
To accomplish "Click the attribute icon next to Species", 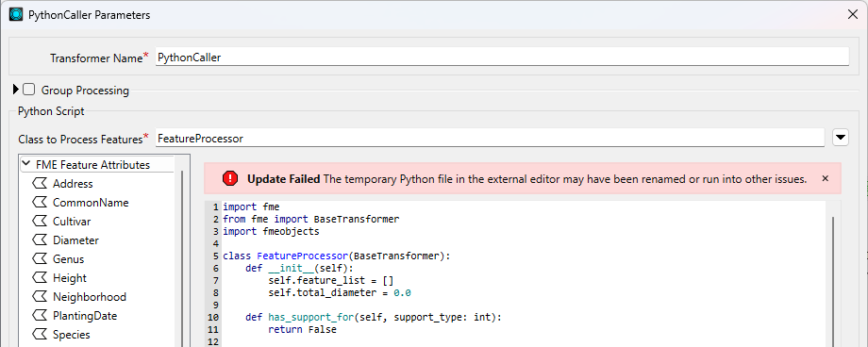I will point(40,335).
